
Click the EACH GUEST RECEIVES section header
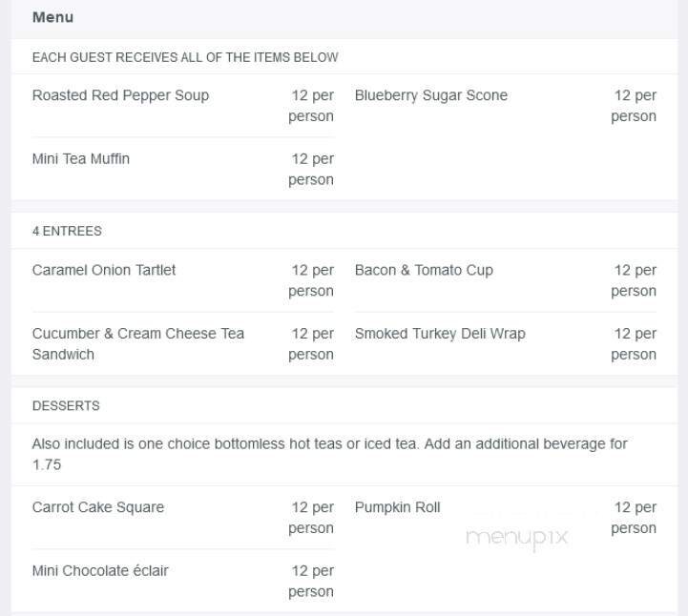tap(185, 57)
